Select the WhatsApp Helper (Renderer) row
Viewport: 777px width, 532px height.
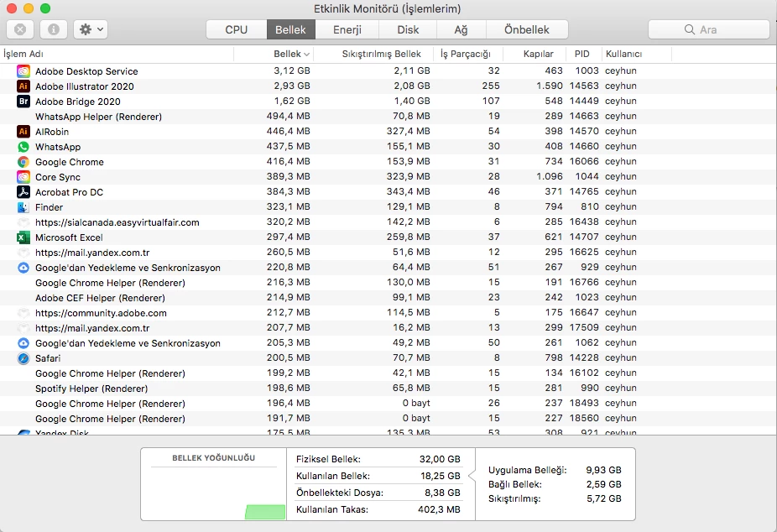pos(388,117)
